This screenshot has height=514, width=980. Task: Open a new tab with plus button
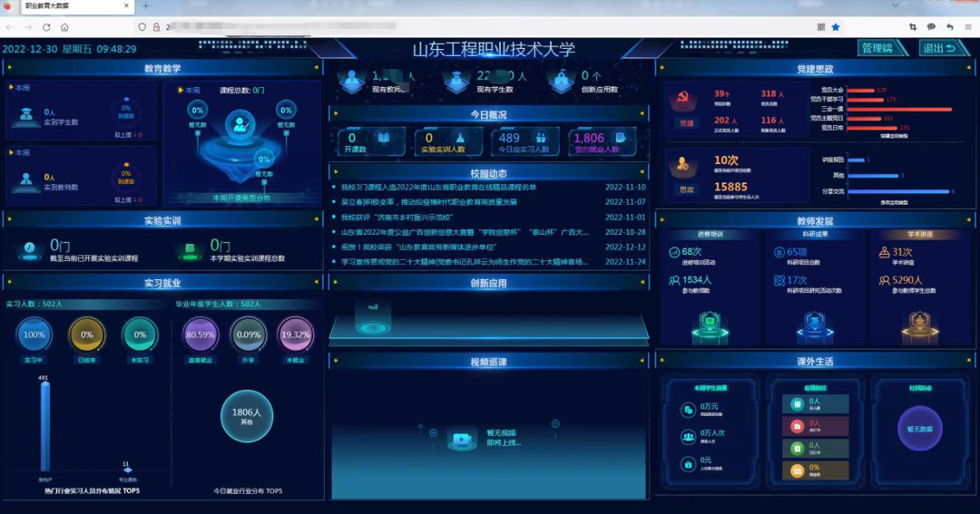coord(145,5)
